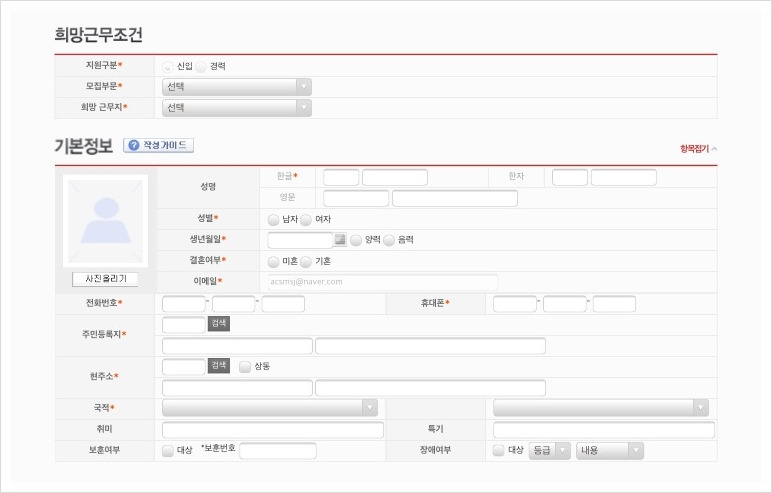Click first 한글 name input field
The width and height of the screenshot is (772, 493).
point(341,177)
